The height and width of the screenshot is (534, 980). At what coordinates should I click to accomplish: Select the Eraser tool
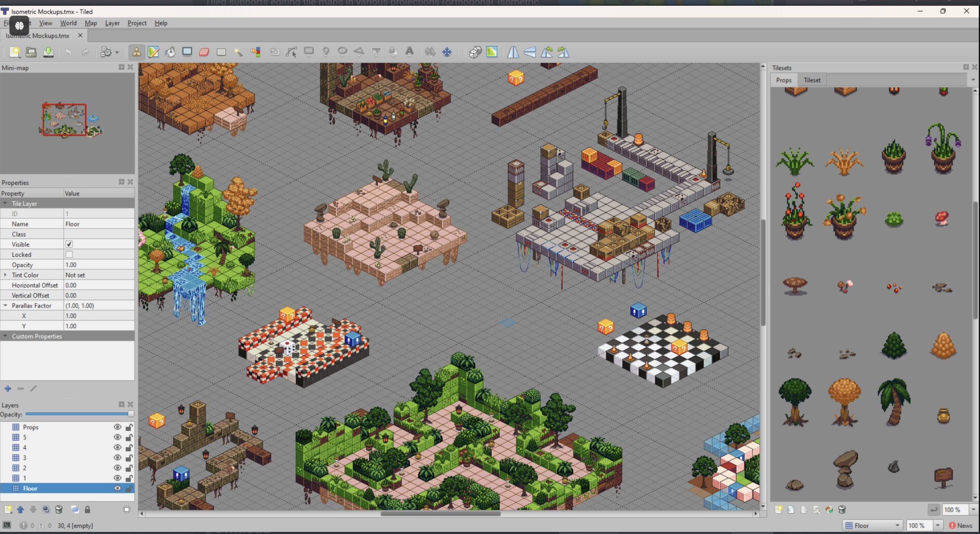coord(204,52)
